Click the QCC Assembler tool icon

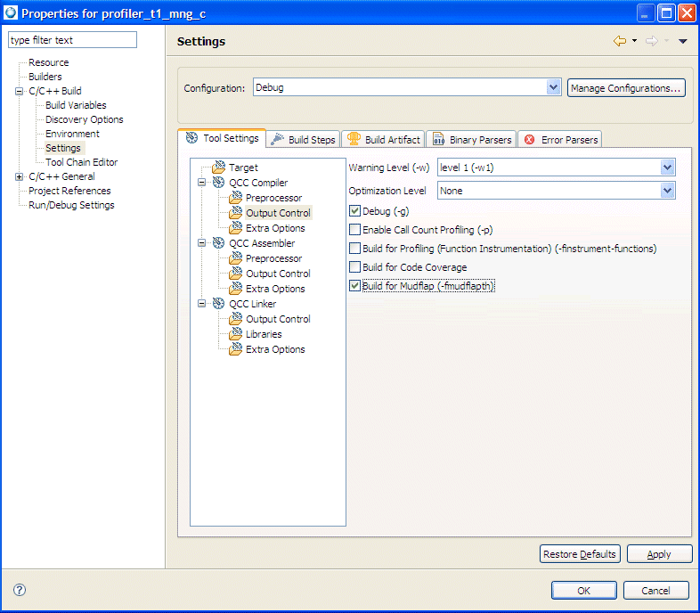(218, 243)
